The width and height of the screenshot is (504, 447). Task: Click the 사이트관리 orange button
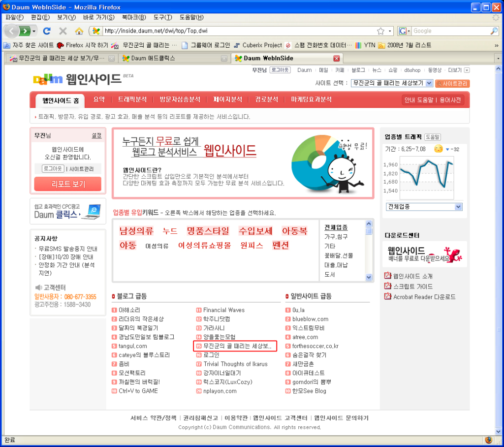(x=452, y=84)
